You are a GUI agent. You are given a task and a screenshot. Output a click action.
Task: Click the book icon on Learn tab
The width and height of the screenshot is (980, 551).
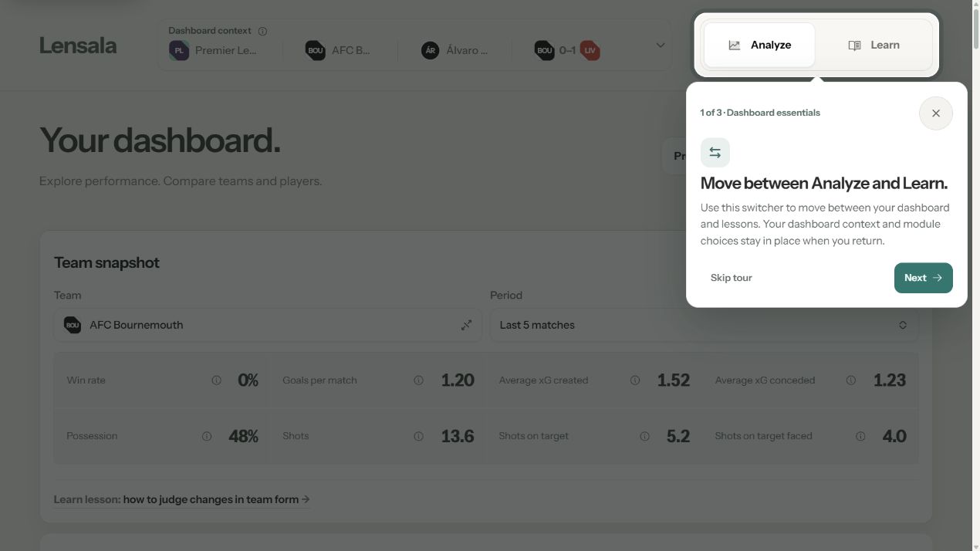(x=854, y=46)
